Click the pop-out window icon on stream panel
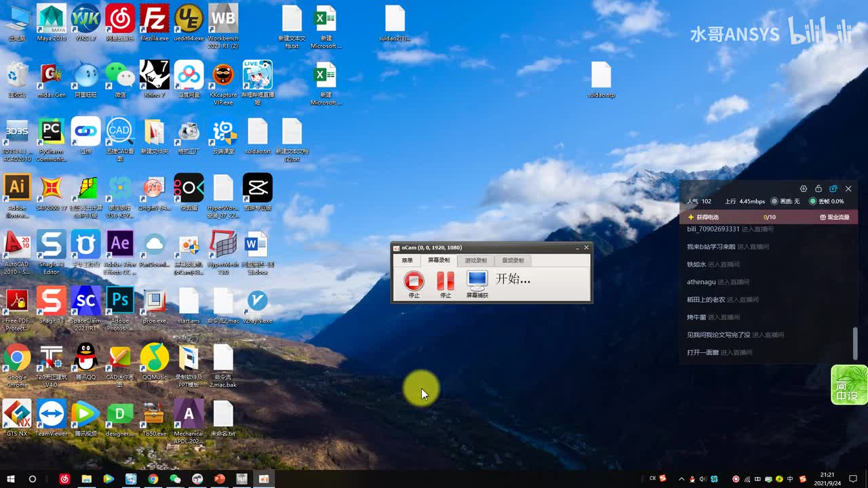 click(833, 189)
